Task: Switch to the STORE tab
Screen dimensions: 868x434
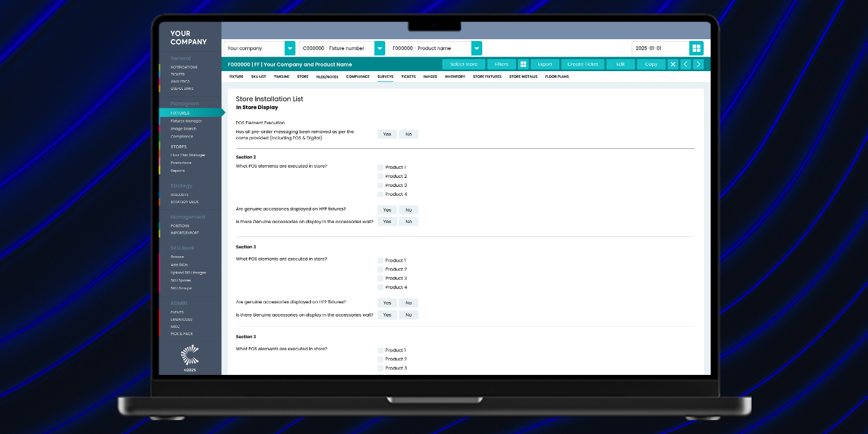Action: pyautogui.click(x=303, y=77)
